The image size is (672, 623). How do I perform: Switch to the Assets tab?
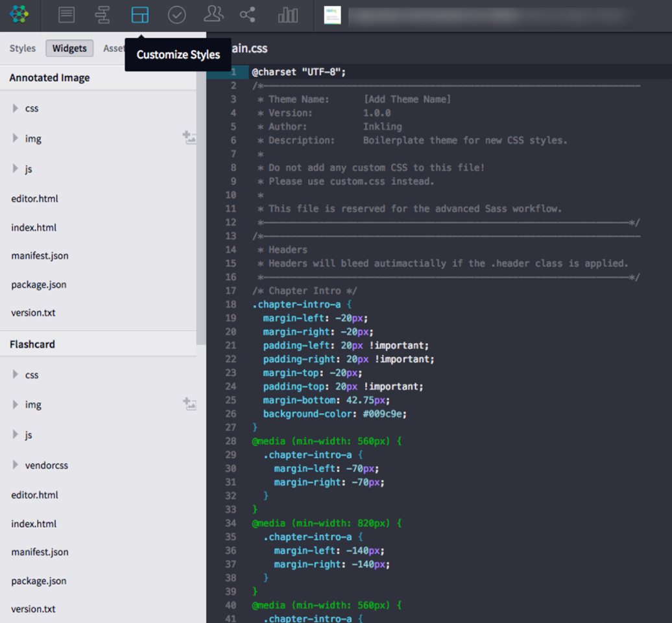(x=115, y=48)
